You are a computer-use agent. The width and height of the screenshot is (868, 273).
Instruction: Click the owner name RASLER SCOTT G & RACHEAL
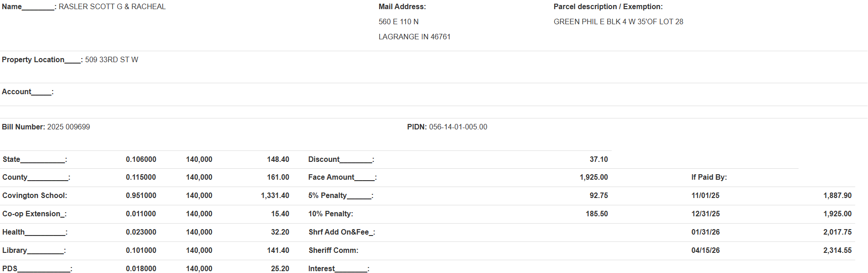112,7
